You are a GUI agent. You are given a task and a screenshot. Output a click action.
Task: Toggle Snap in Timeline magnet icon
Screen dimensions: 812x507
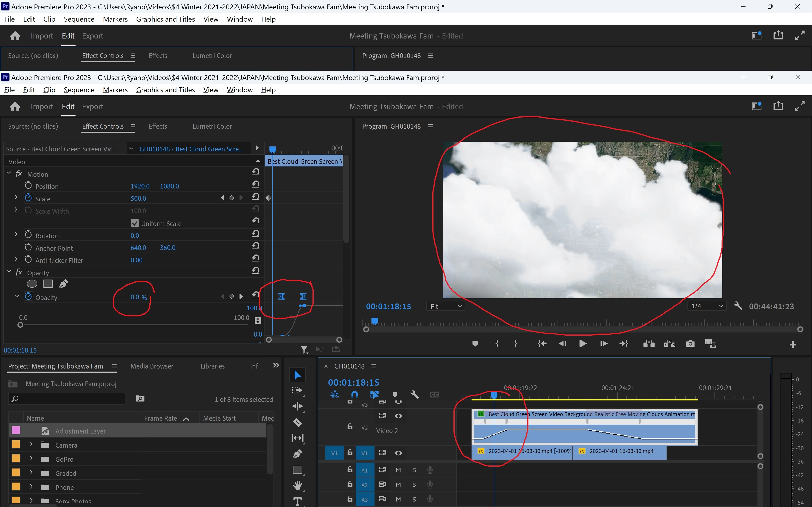(x=354, y=395)
